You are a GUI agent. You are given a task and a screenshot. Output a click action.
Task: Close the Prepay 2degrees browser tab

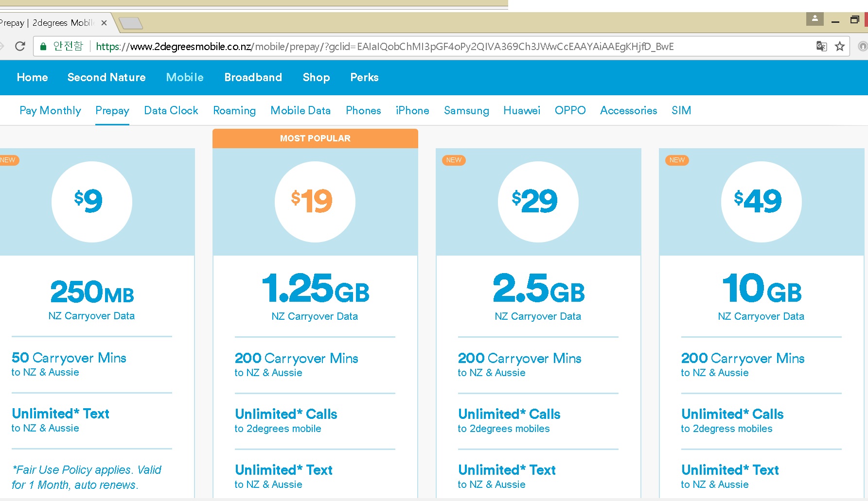(x=104, y=23)
